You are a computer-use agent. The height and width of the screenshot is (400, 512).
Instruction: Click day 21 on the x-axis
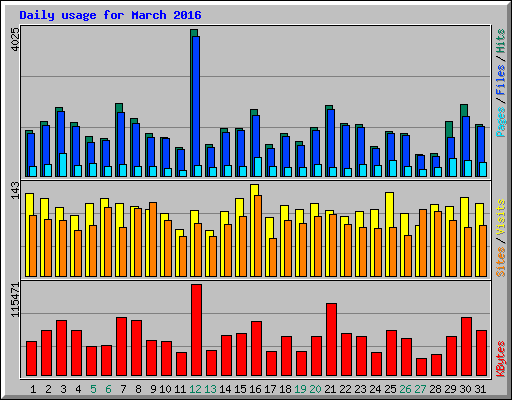click(x=330, y=389)
